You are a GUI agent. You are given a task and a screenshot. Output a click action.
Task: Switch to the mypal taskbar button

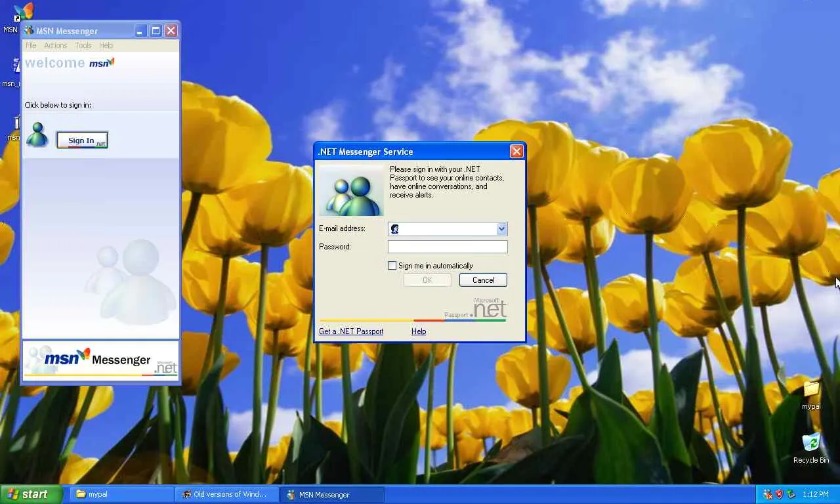[x=122, y=494]
